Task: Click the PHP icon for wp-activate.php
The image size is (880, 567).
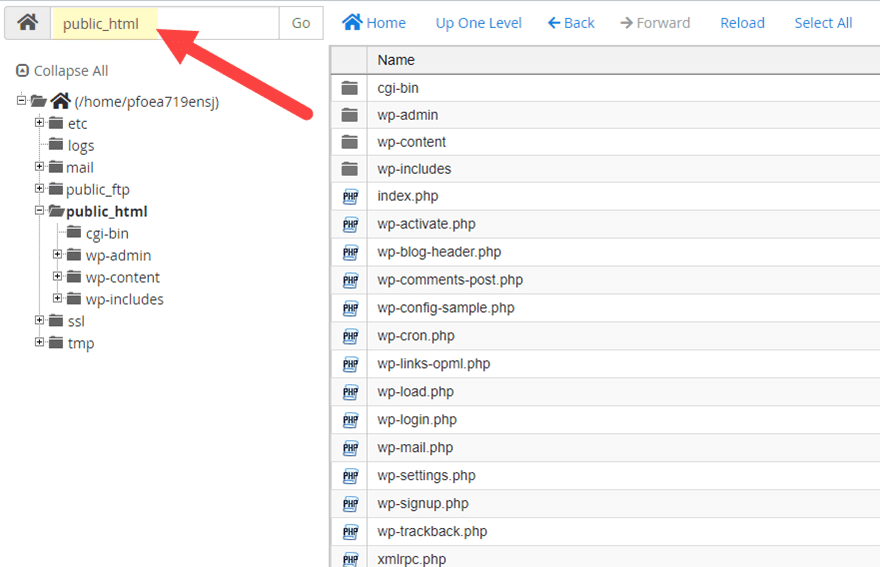Action: click(350, 225)
